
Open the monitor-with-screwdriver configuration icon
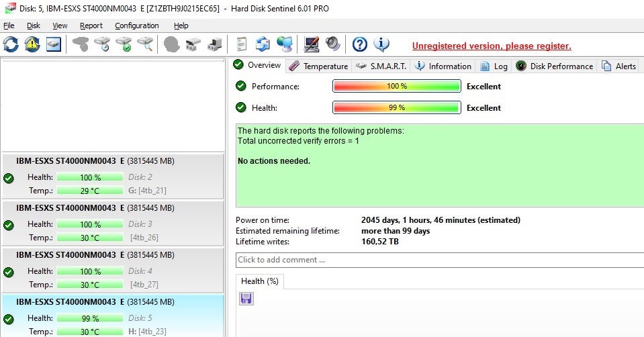click(x=311, y=44)
